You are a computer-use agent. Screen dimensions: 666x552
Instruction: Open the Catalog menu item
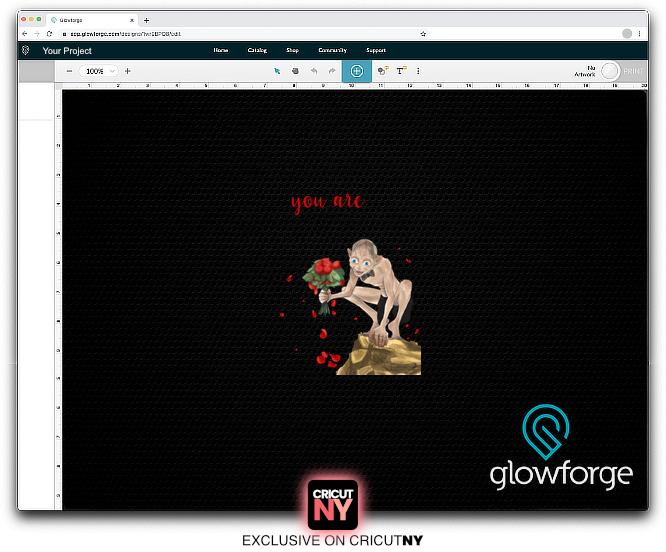pos(257,50)
